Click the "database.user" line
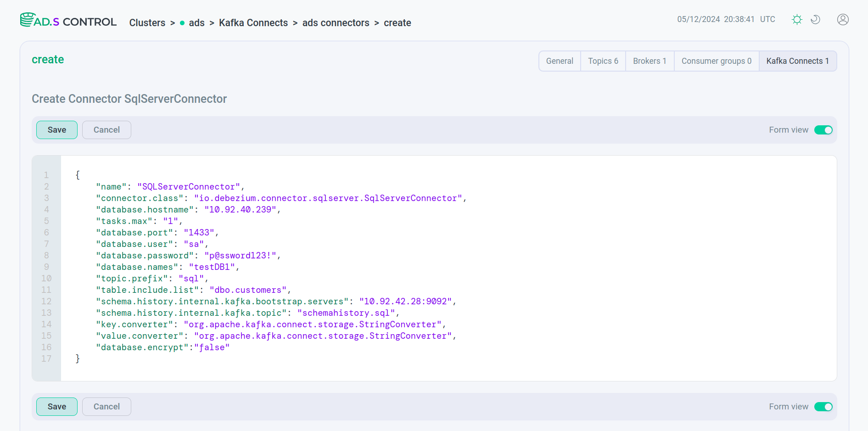 click(152, 244)
